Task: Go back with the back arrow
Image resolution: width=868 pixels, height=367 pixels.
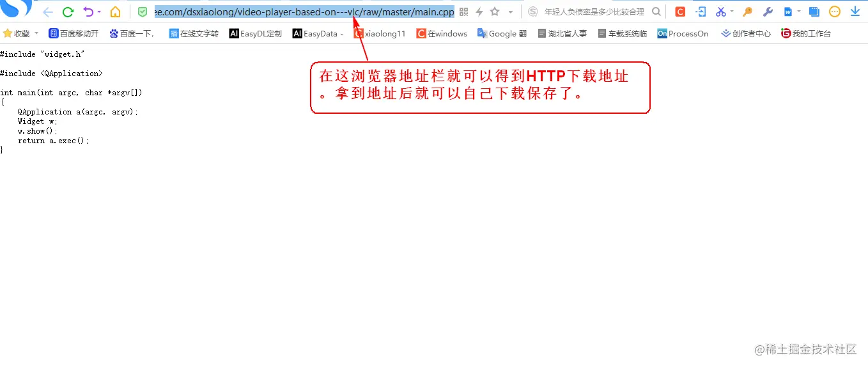Action: coord(48,12)
